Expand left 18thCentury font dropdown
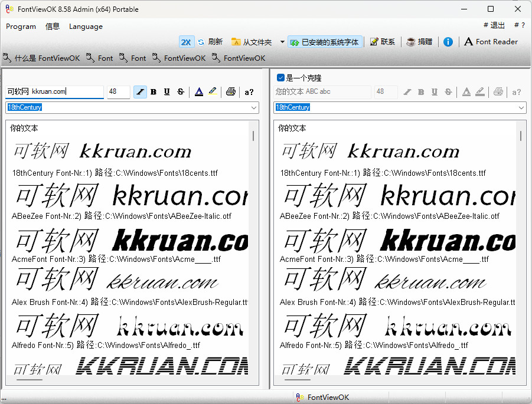Viewport: 532px width, 404px height. [x=254, y=108]
